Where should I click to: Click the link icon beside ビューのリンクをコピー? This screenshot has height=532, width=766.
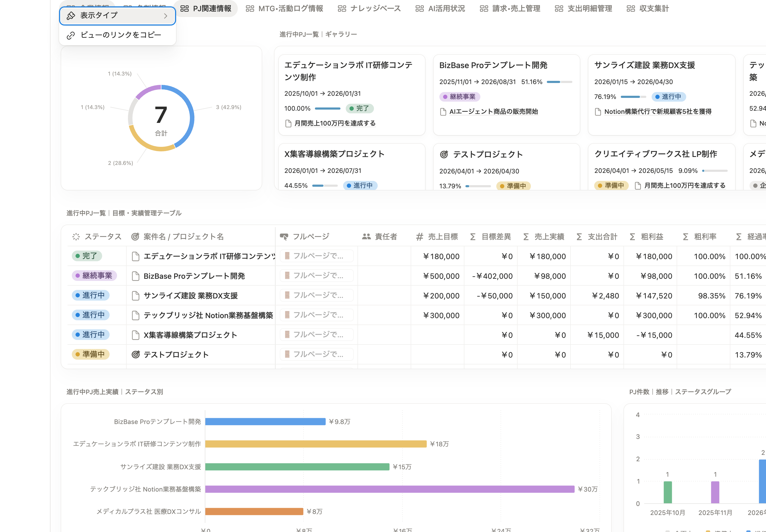tap(71, 35)
